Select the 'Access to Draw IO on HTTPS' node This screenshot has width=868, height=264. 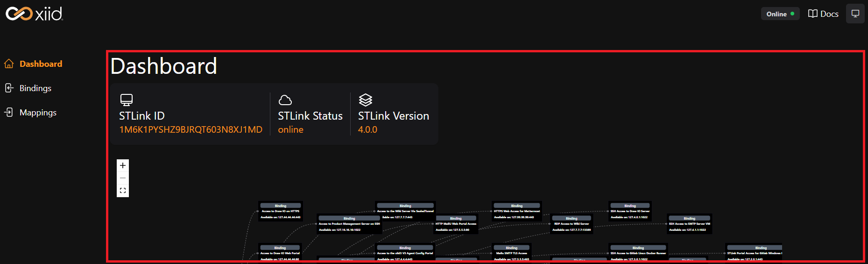[281, 211]
